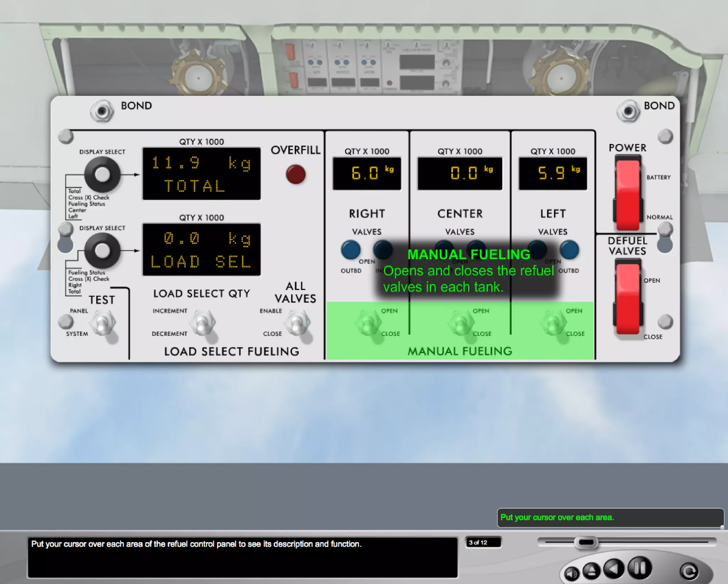Flip the LEFT tank manual fueling switch
This screenshot has width=728, height=584.
pyautogui.click(x=553, y=323)
